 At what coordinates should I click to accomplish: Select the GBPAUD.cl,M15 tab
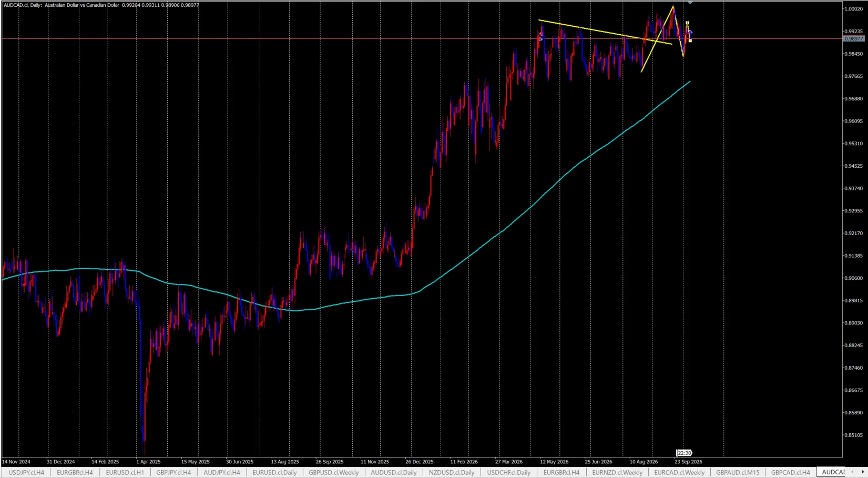(x=738, y=472)
